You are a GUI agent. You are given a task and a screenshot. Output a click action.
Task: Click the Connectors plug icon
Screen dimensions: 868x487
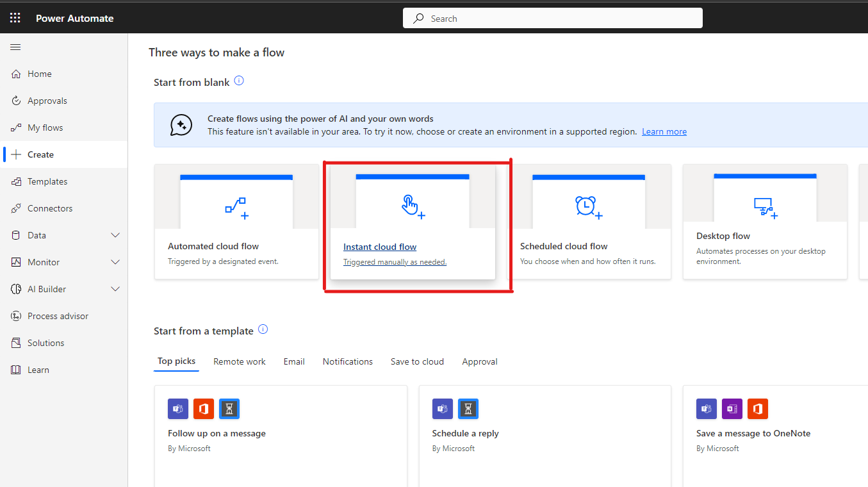(x=16, y=208)
